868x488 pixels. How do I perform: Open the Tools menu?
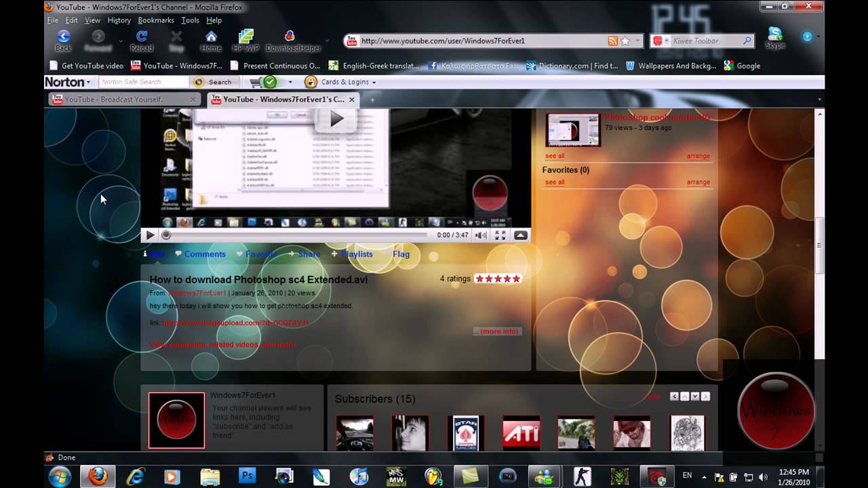[x=191, y=20]
